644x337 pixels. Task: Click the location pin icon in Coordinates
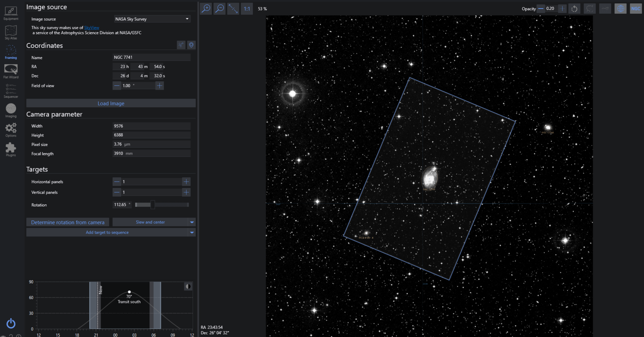191,45
